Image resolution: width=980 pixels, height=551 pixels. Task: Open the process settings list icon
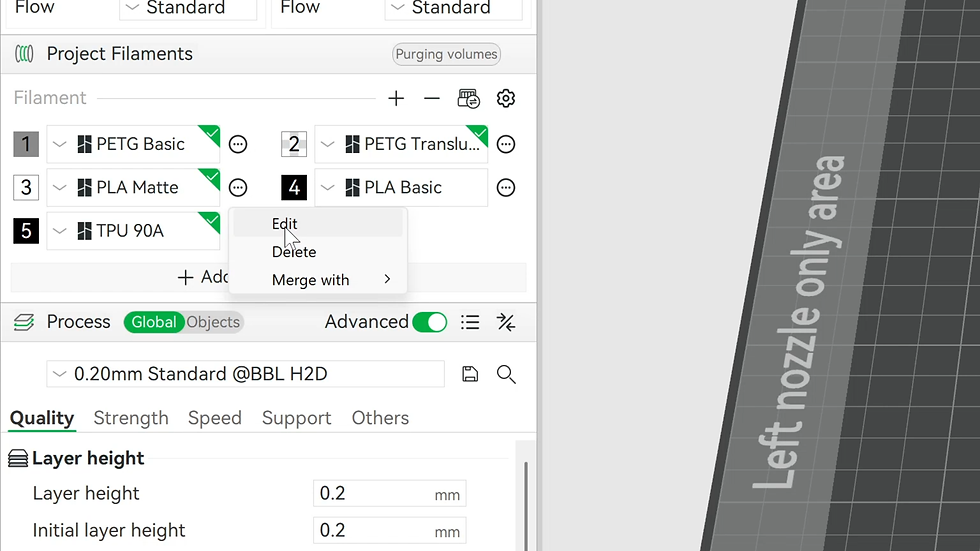(x=470, y=322)
